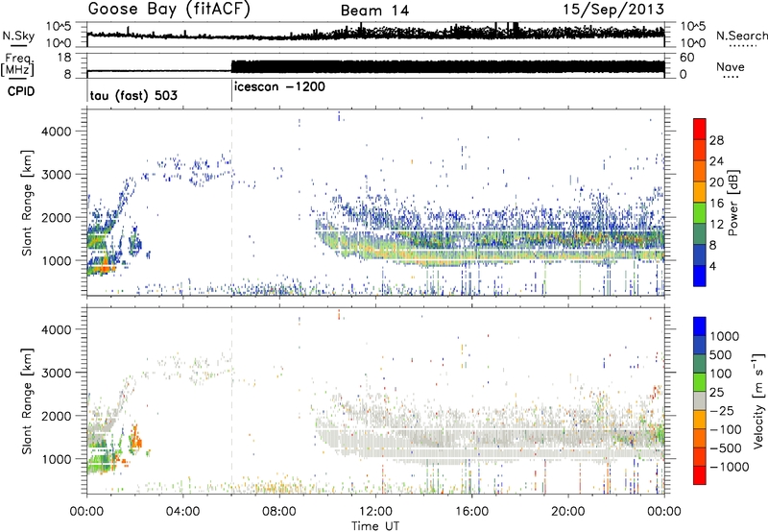Click the dashed CPID change line in power panel
The height and width of the screenshot is (532, 768).
[231, 203]
